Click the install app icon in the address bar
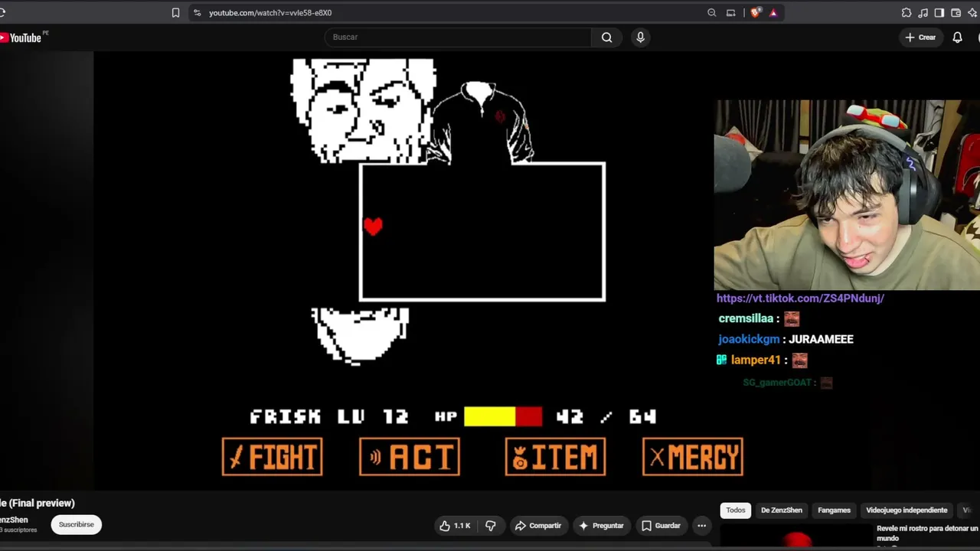Image resolution: width=980 pixels, height=551 pixels. click(x=731, y=13)
